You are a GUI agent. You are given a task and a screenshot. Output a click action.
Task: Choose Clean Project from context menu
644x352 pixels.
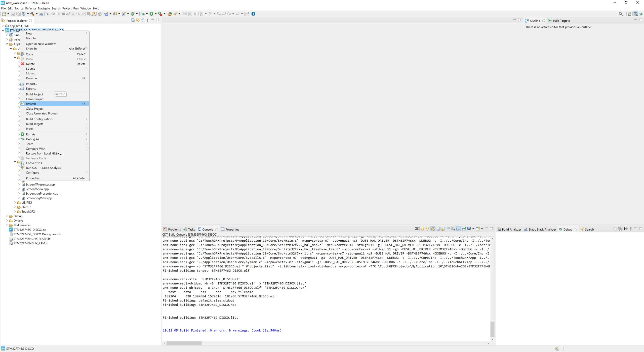[x=54, y=99]
